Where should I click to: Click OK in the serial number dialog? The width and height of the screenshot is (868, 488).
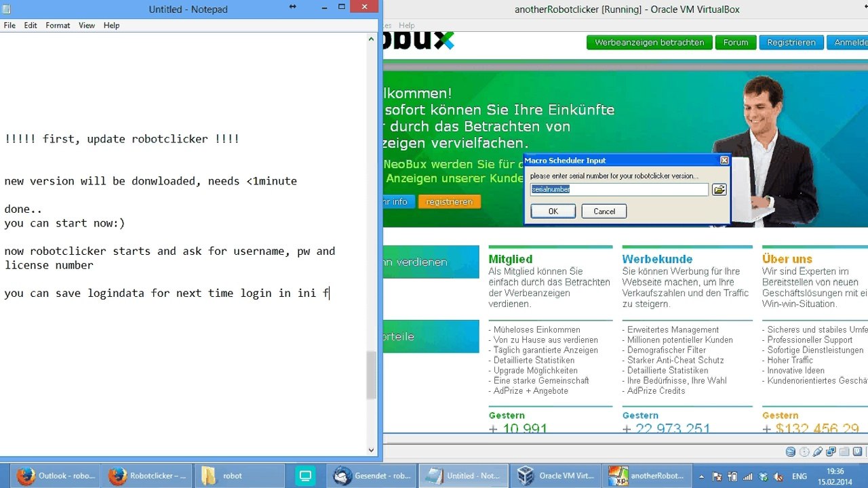553,211
